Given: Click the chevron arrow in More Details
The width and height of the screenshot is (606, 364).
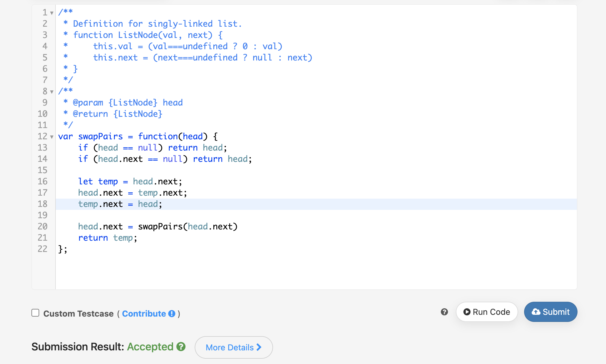Looking at the screenshot, I should point(259,347).
